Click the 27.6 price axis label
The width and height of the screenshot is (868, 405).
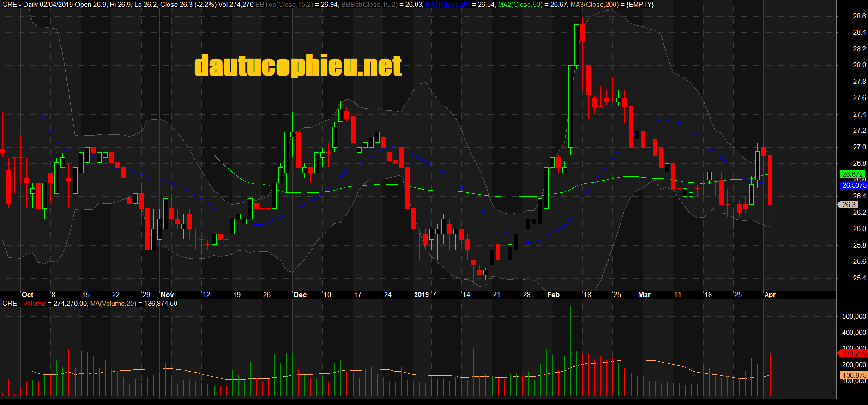pyautogui.click(x=859, y=98)
